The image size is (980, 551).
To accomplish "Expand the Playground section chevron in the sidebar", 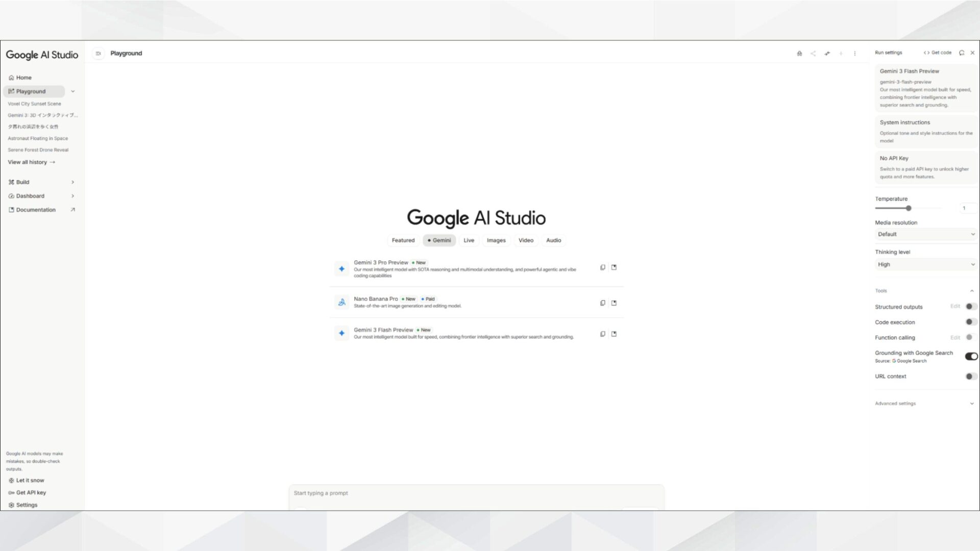I will tap(73, 91).
